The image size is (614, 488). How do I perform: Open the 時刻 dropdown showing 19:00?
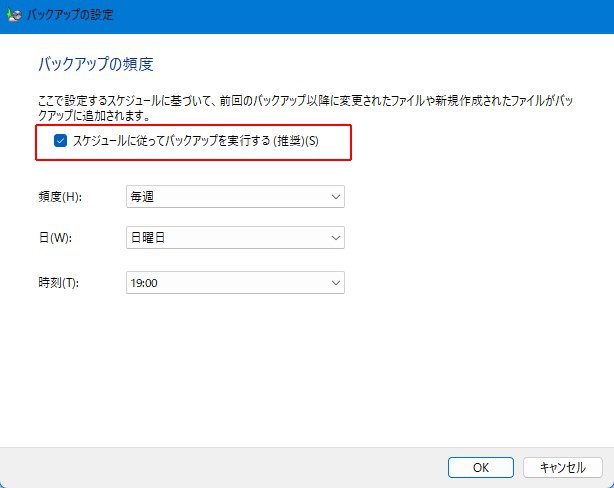click(x=235, y=283)
